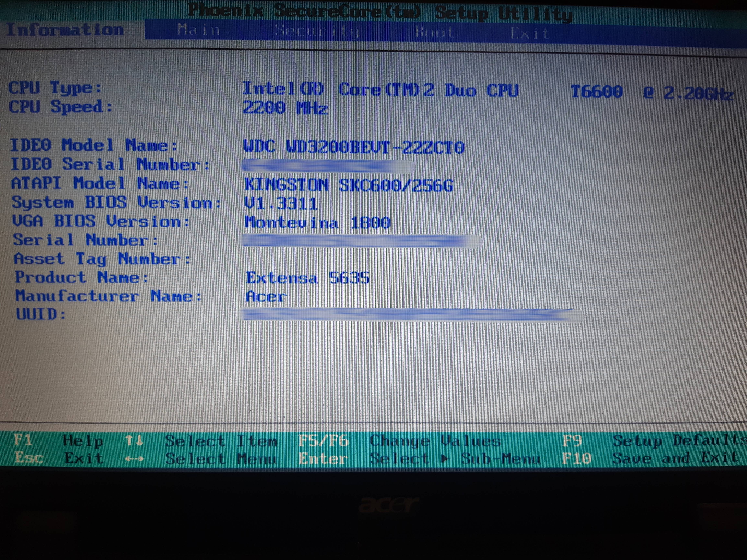Click the UUID label
The image size is (747, 560).
coord(41,314)
